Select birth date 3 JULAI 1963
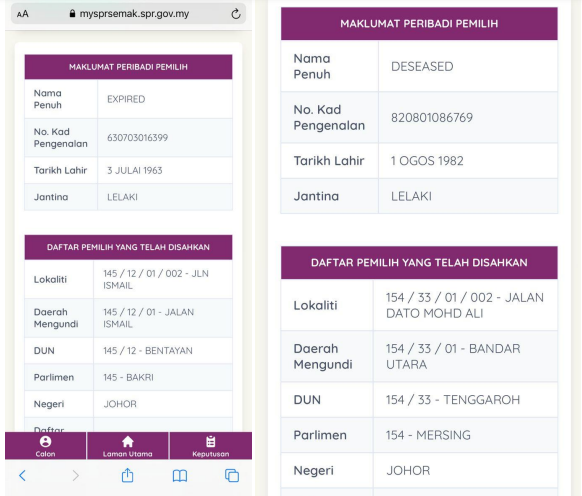Image resolution: width=582 pixels, height=496 pixels. click(135, 170)
